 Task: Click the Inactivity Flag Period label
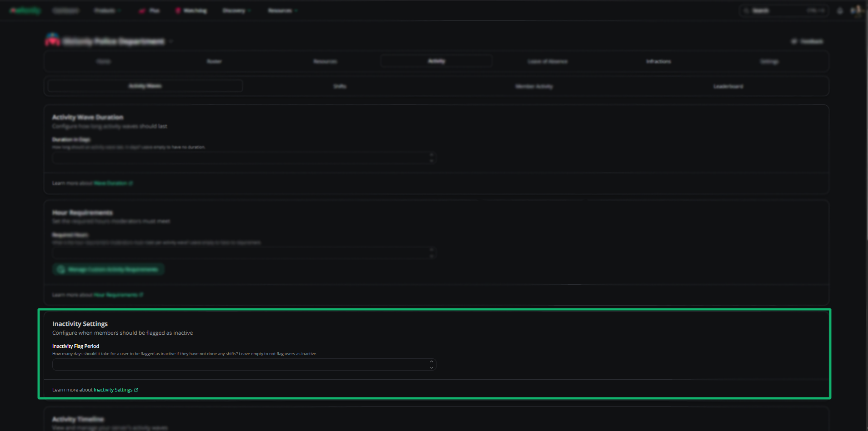click(75, 346)
